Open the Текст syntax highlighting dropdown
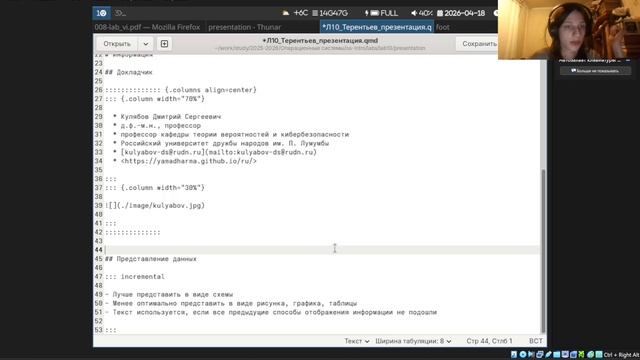This screenshot has height=360, width=640. pyautogui.click(x=357, y=341)
